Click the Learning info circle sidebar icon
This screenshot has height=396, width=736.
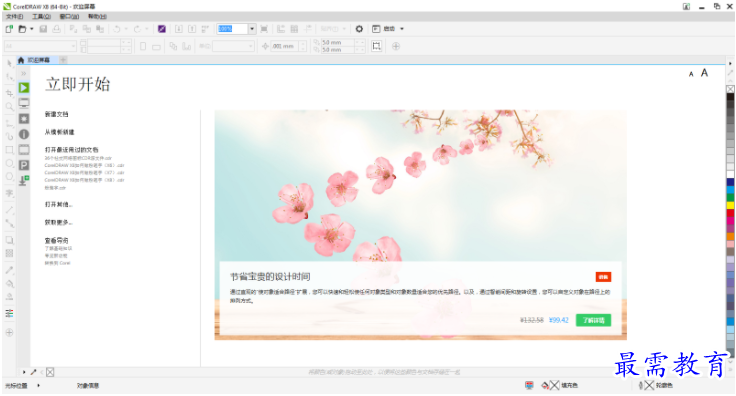click(24, 134)
